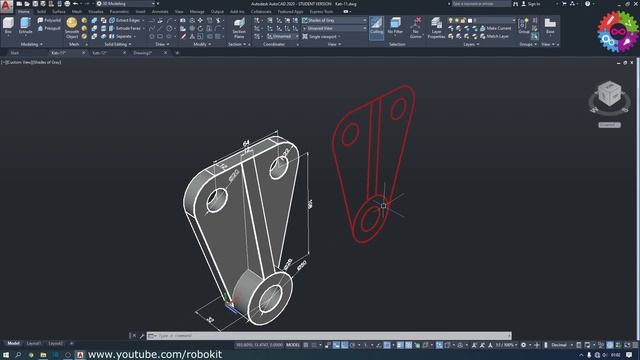
Task: Expand the Layers panel
Action: pyautogui.click(x=471, y=44)
